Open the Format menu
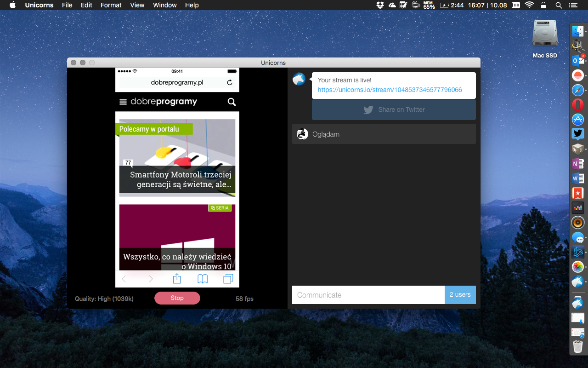Image resolution: width=588 pixels, height=368 pixels. (111, 5)
